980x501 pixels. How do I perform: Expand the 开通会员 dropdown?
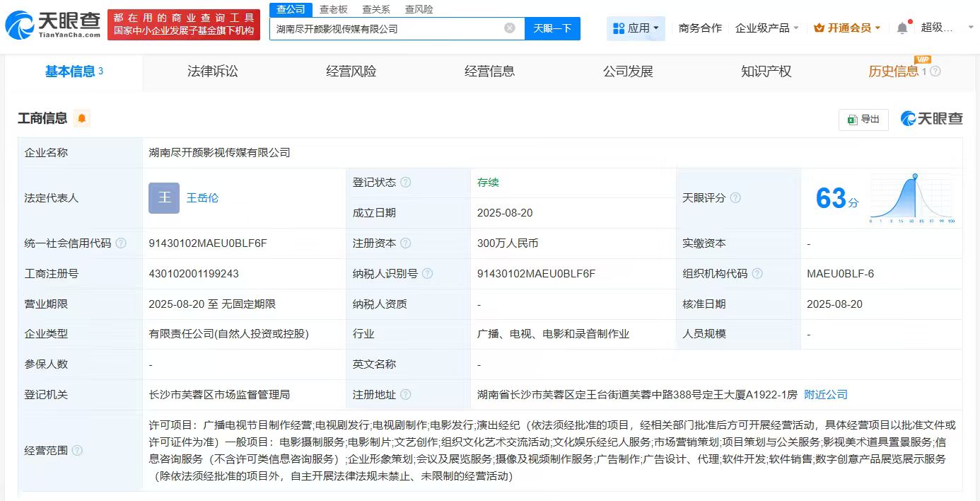tap(848, 28)
